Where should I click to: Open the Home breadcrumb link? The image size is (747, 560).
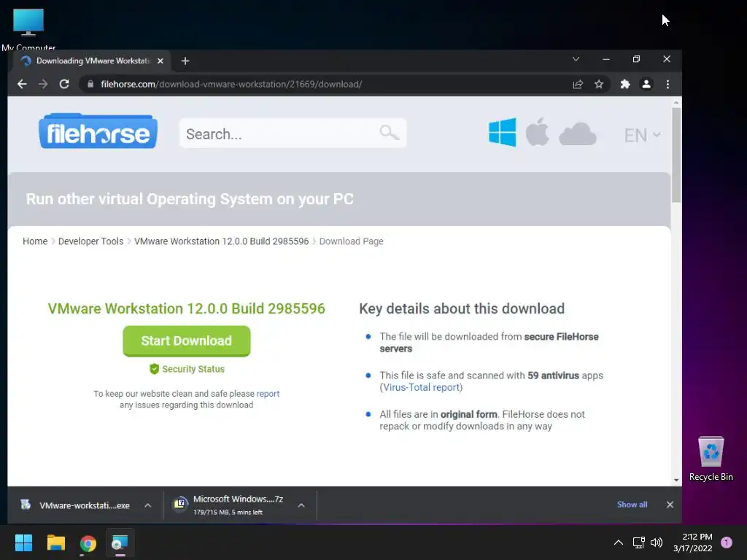(35, 241)
